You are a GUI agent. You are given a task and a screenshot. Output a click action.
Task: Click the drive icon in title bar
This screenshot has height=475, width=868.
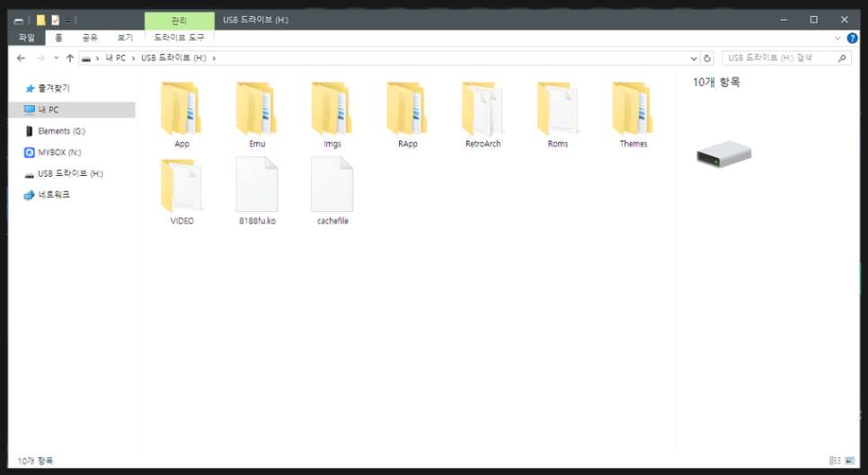(19, 21)
